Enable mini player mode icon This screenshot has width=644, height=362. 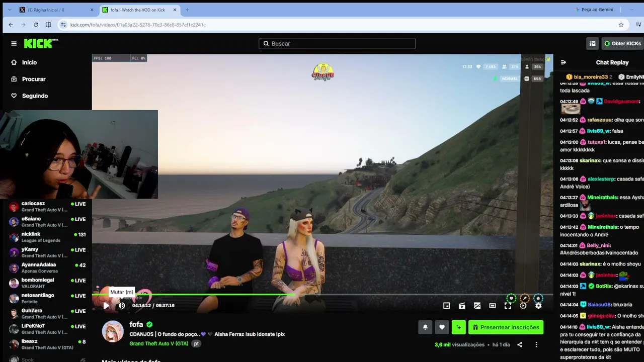pos(446,306)
